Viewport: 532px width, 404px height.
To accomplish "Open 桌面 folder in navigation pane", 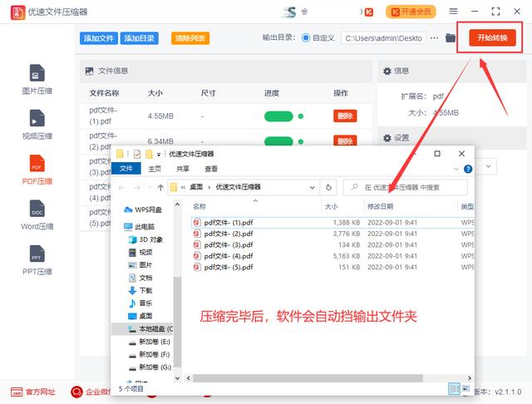I will [x=140, y=316].
